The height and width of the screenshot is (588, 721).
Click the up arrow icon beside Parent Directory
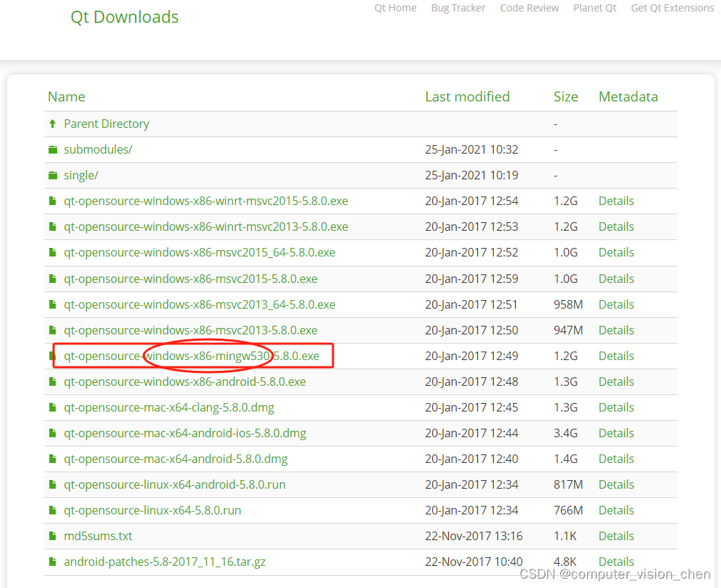click(53, 123)
